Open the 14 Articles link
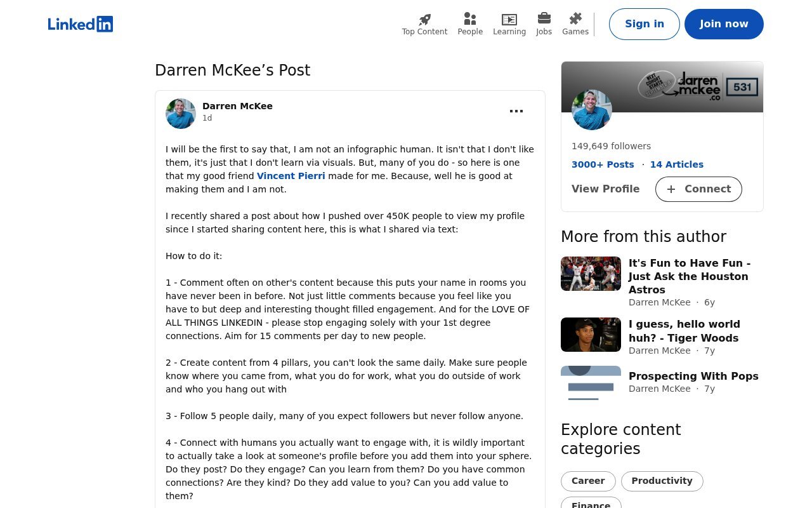Screen dimensions: 812x508 click(x=677, y=164)
